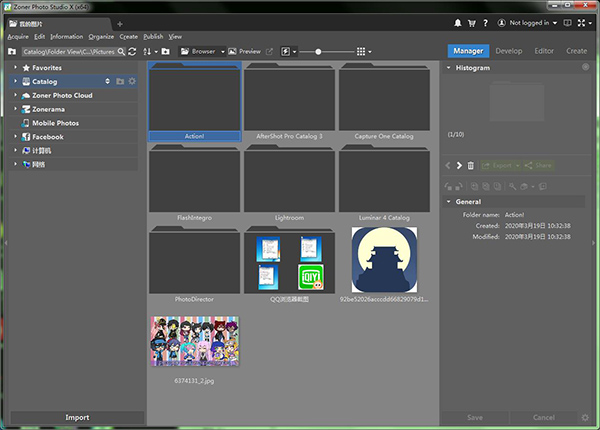Open the View menu
This screenshot has width=600, height=430.
(175, 37)
